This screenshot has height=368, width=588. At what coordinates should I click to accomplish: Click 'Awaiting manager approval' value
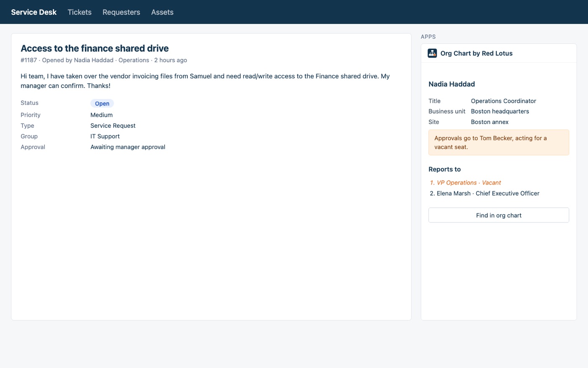click(x=128, y=147)
